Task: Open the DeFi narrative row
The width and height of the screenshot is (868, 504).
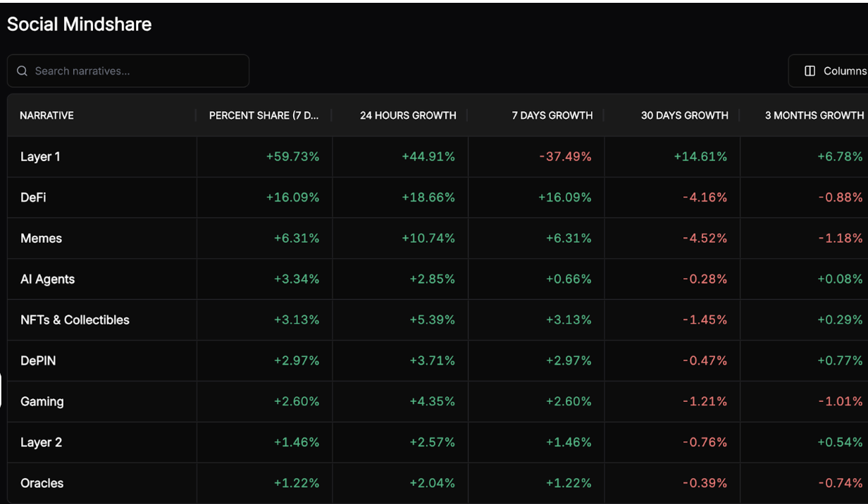Action: pyautogui.click(x=33, y=198)
